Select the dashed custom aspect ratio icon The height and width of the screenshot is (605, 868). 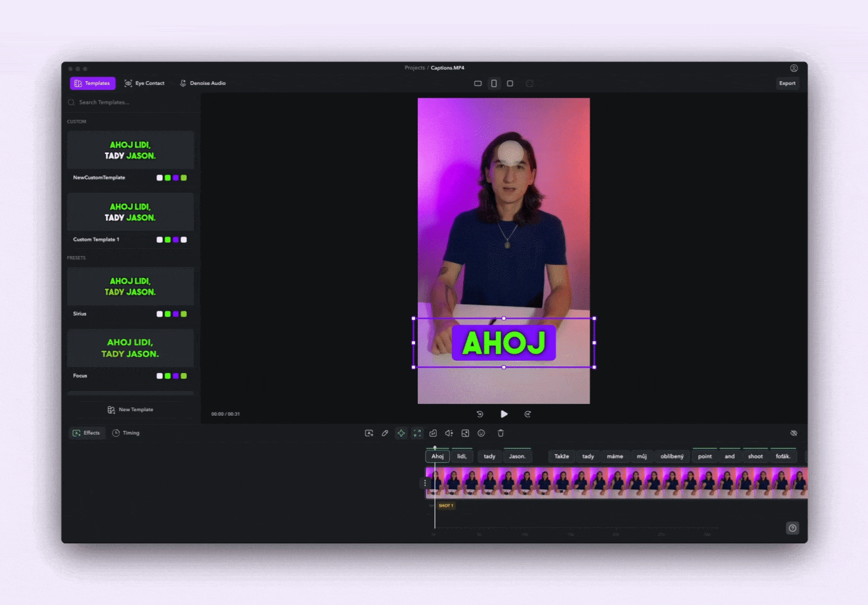click(x=529, y=83)
